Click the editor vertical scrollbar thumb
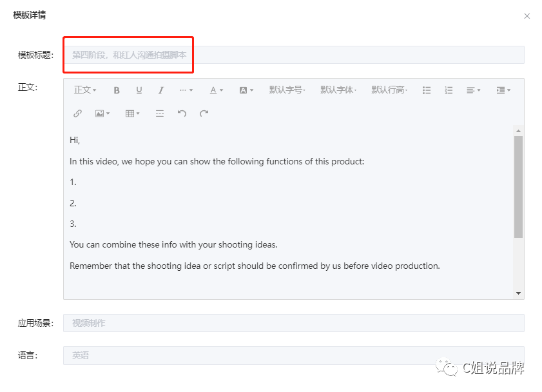The width and height of the screenshot is (542, 392). (x=518, y=187)
